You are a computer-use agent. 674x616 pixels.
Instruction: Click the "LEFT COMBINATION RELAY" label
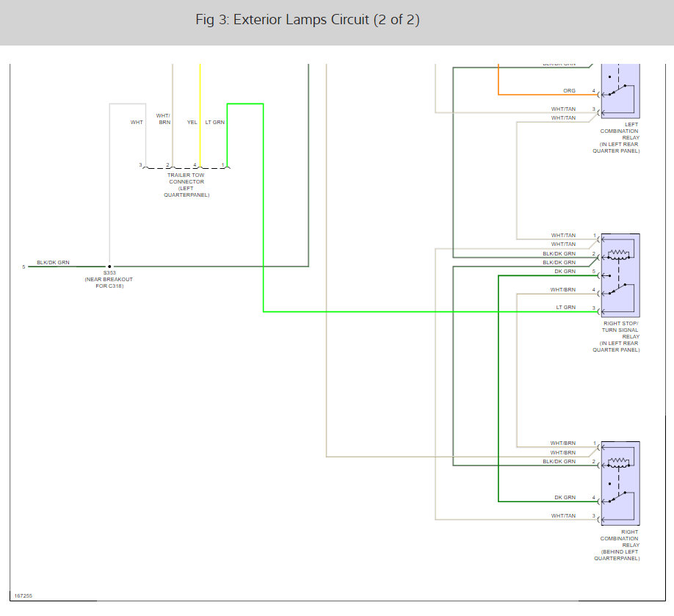(x=620, y=131)
